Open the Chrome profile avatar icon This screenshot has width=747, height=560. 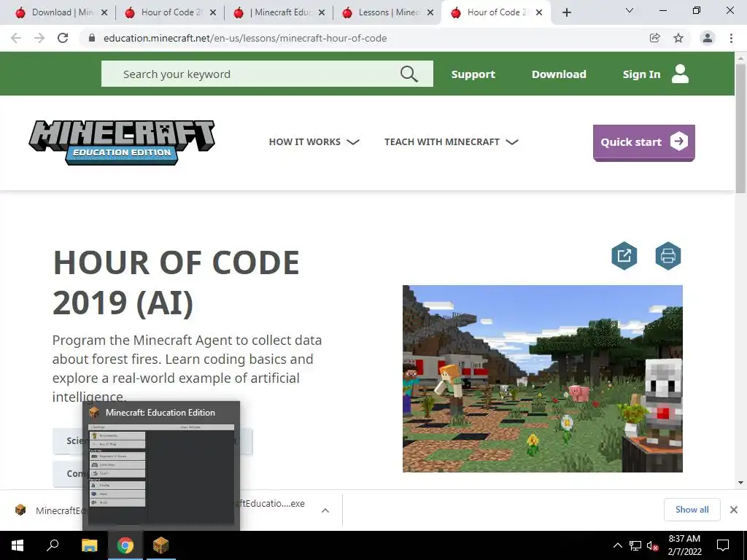[x=708, y=38]
